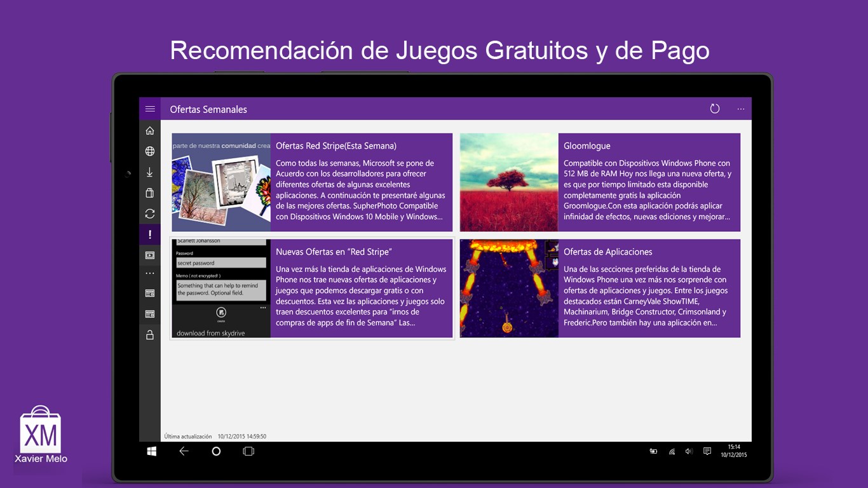868x488 pixels.
Task: Open the shopping bag store section
Action: [x=150, y=193]
